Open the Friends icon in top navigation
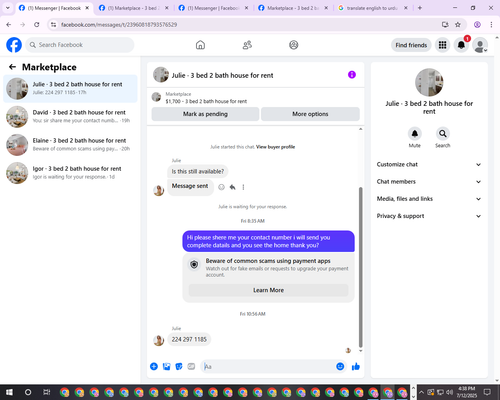Image resolution: width=500 pixels, height=400 pixels. [247, 45]
